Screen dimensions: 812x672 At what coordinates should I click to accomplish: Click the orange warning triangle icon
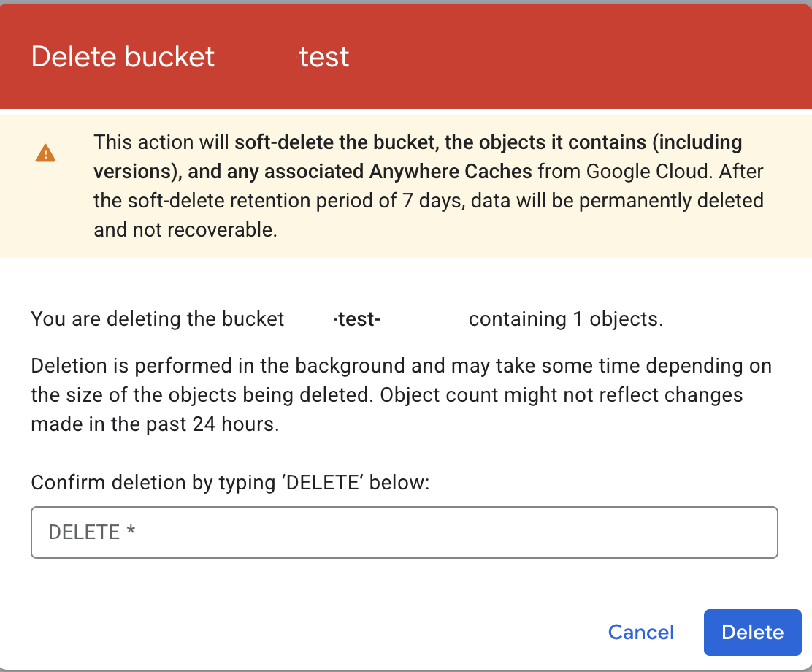pos(45,153)
